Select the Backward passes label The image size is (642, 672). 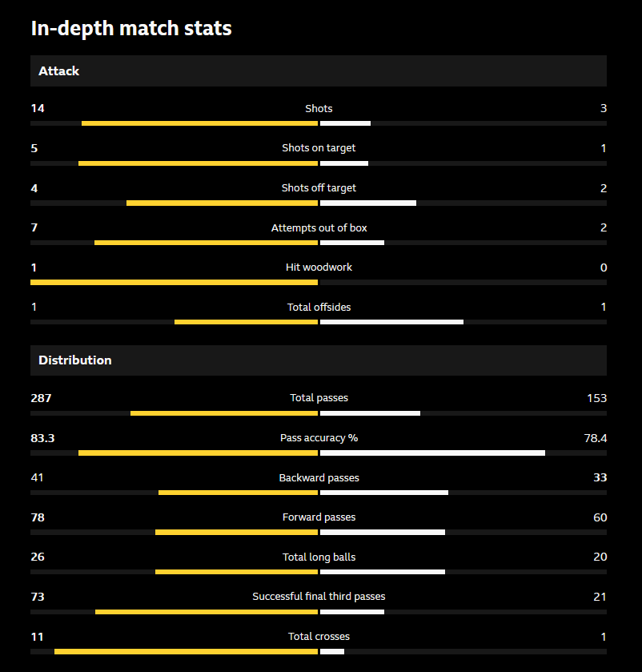point(319,478)
